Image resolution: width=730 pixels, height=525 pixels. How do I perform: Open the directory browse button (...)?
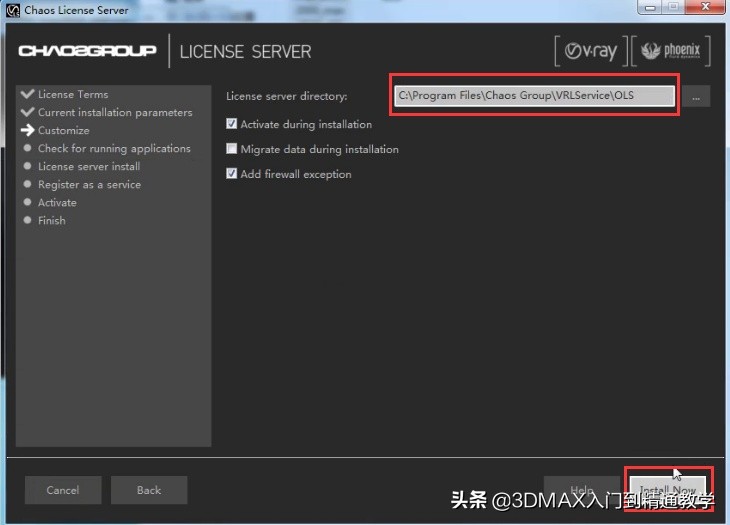tap(696, 96)
